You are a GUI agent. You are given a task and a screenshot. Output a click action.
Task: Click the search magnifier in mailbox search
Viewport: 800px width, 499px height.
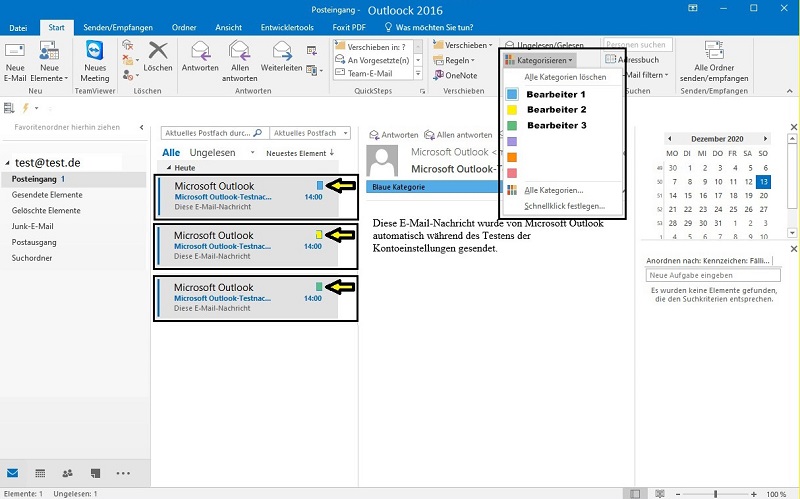258,133
